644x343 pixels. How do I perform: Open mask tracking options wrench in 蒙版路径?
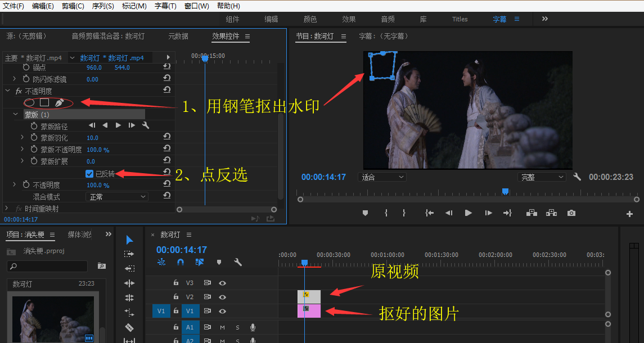(x=146, y=125)
